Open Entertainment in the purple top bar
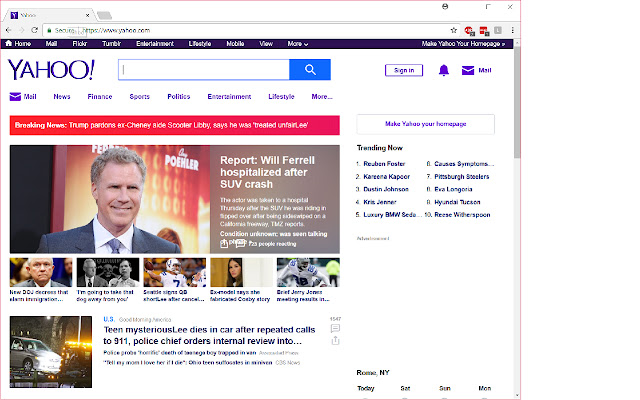640x400 pixels. pos(155,44)
